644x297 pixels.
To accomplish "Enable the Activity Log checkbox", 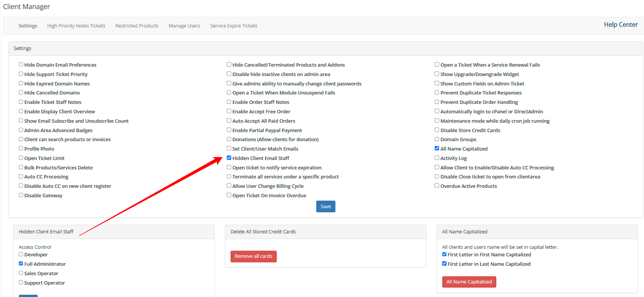I will coord(437,158).
